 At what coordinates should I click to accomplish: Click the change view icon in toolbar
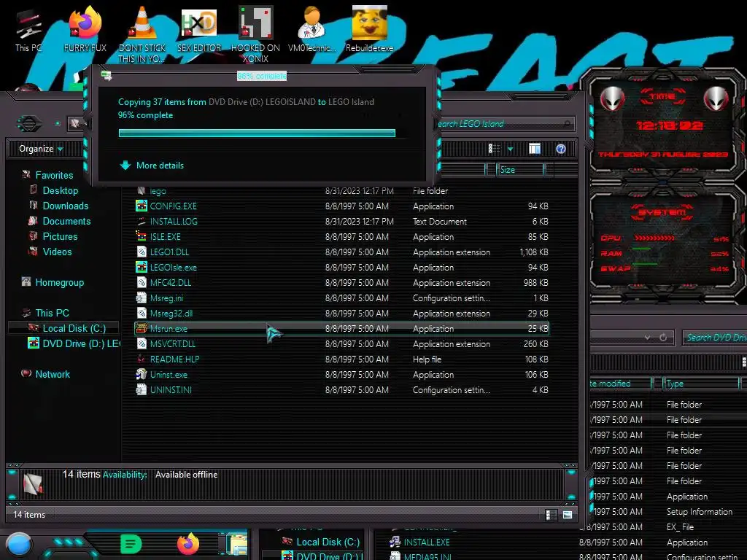click(x=494, y=149)
